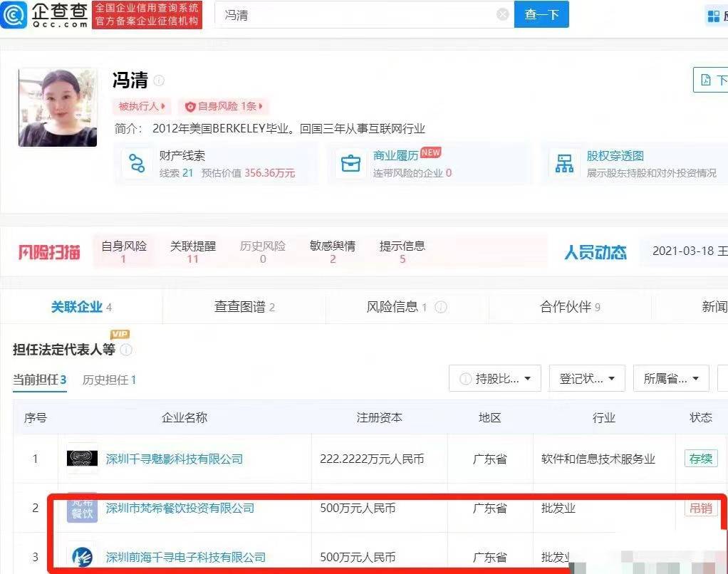Click the 存续 status badge
The height and width of the screenshot is (574, 728).
tap(701, 459)
